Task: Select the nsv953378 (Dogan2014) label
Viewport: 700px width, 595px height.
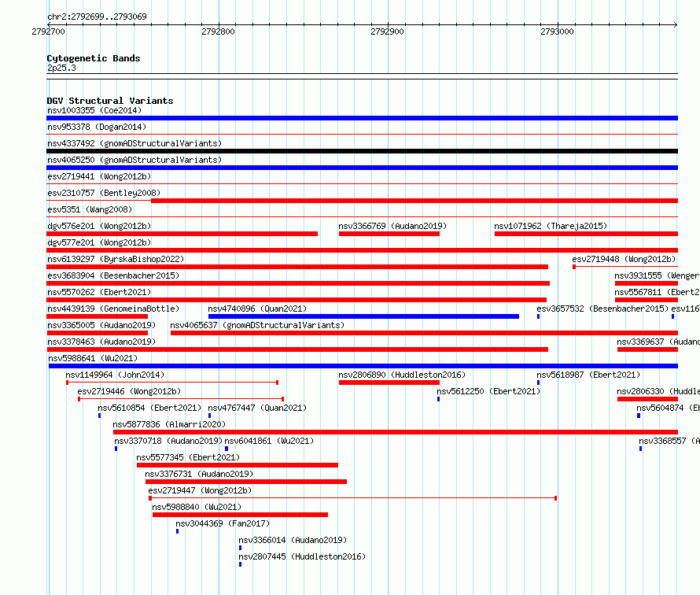Action: tap(97, 127)
